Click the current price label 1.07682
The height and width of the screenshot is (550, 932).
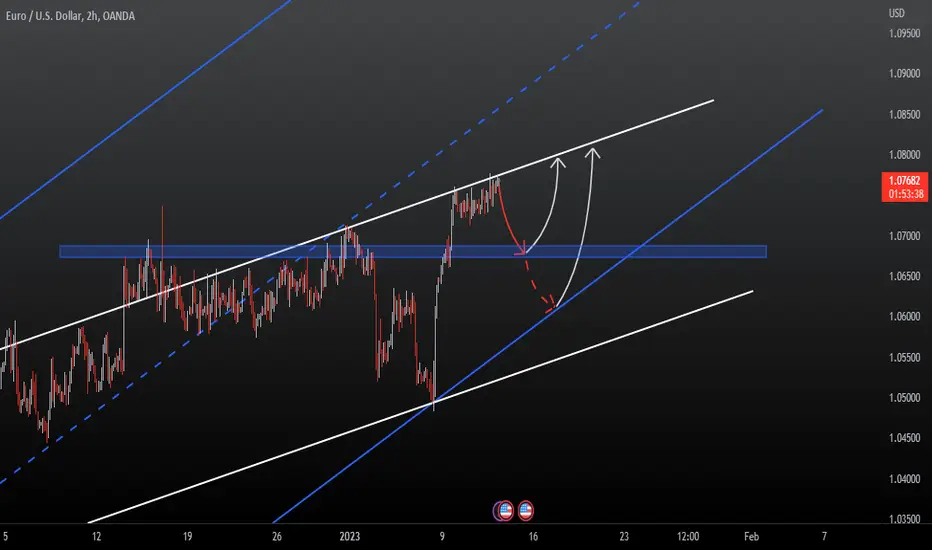coord(904,180)
